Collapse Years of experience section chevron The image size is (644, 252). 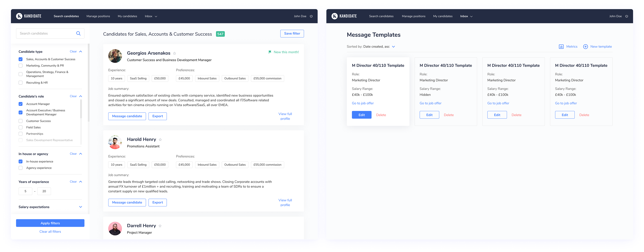coord(80,182)
